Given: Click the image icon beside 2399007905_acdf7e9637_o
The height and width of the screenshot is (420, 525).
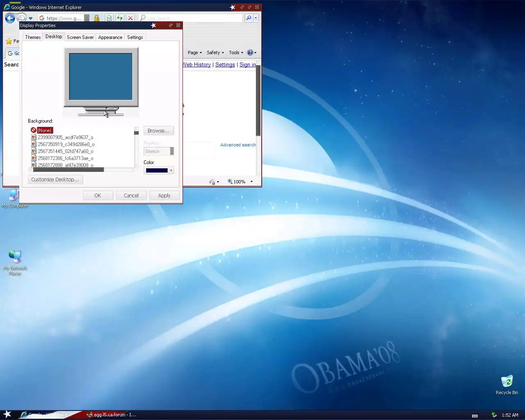Looking at the screenshot, I should click(x=34, y=137).
